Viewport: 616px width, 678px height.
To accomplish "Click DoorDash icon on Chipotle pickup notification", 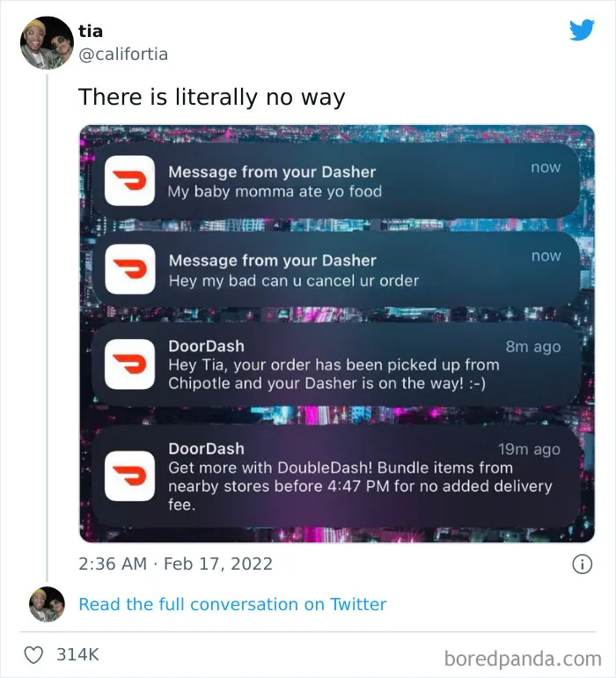I will coord(129,364).
